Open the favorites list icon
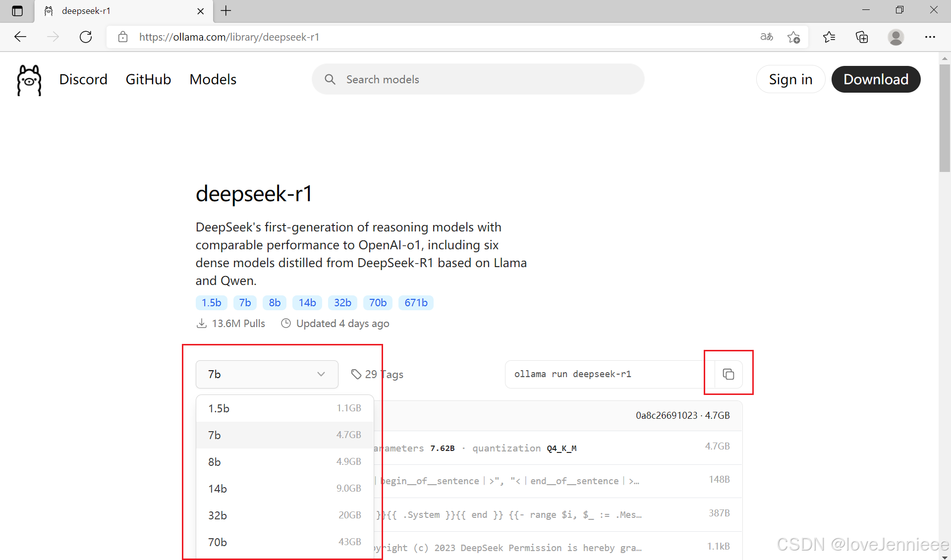This screenshot has height=560, width=951. [x=829, y=37]
